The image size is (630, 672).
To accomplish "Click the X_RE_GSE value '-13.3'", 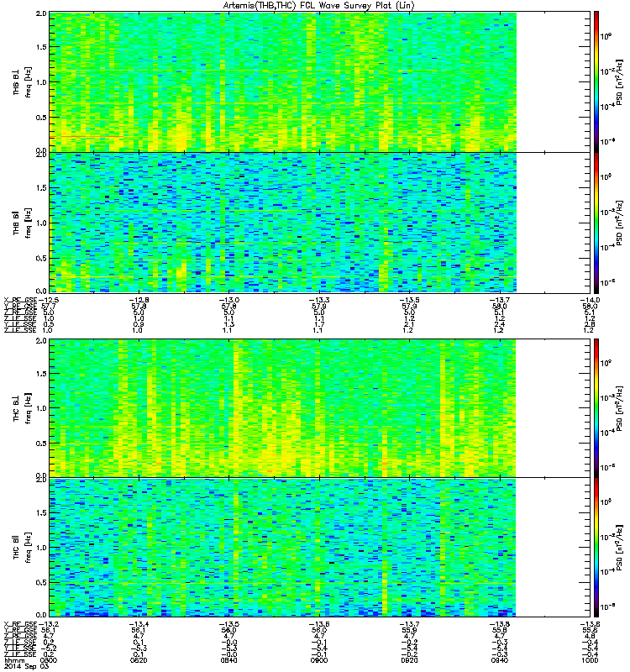I will [319, 300].
